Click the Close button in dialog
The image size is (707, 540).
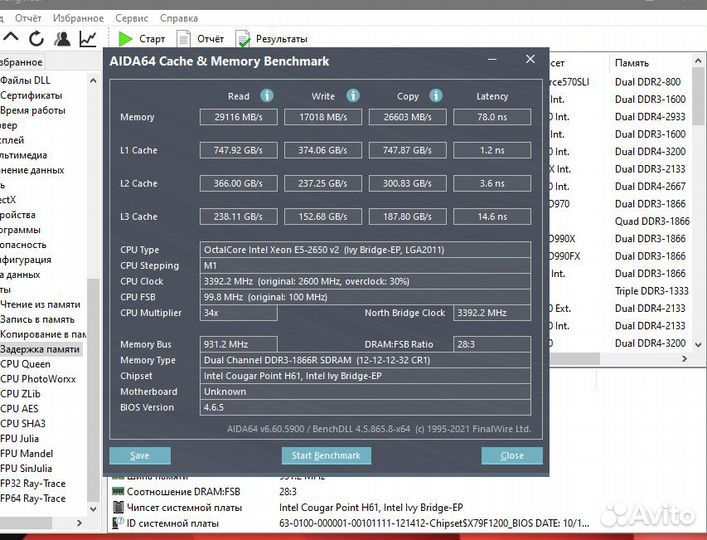click(x=512, y=456)
